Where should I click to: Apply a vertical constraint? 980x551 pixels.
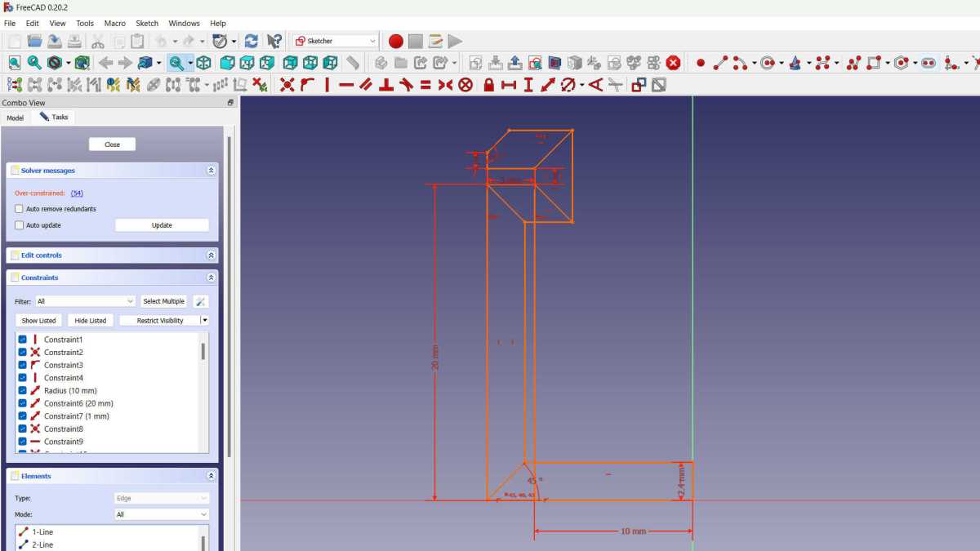(326, 84)
